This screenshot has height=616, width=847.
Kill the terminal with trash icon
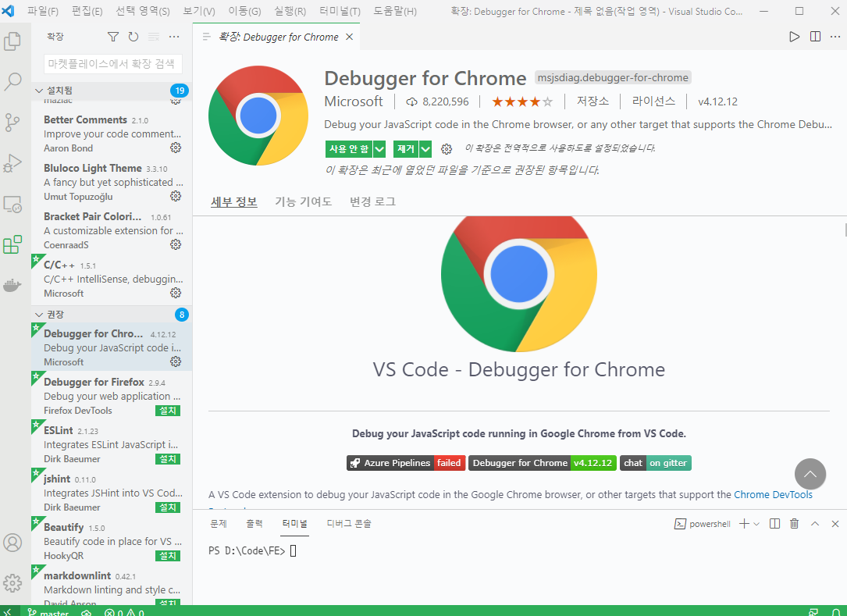[x=794, y=524]
